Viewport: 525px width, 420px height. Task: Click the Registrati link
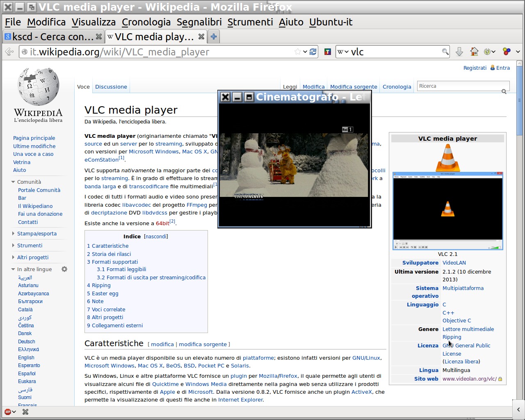pyautogui.click(x=475, y=68)
